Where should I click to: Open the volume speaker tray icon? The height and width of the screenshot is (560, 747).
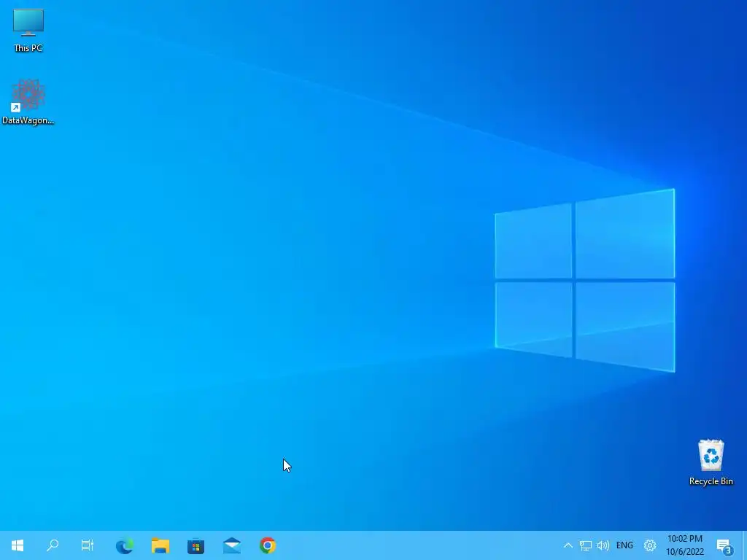603,545
